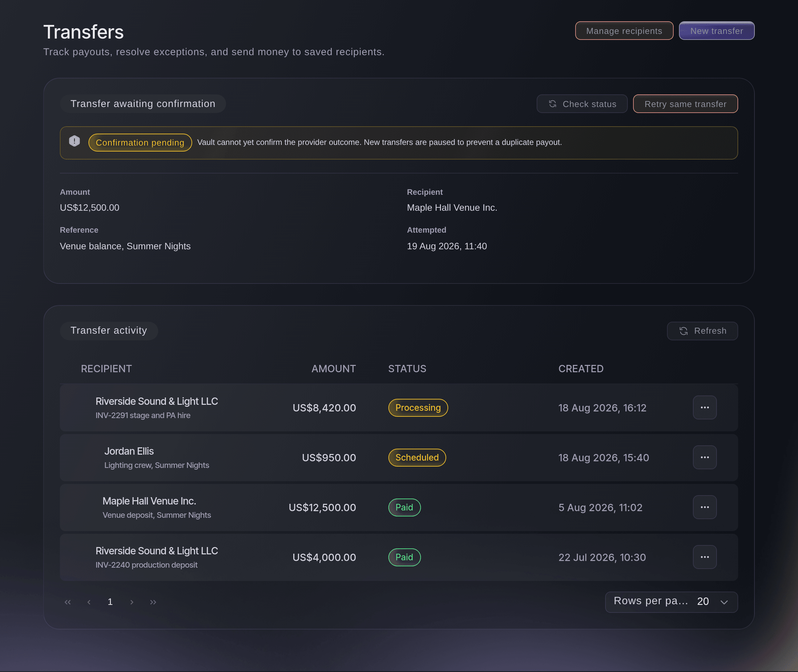This screenshot has height=672, width=798.
Task: Select Riverside Sound & Light INV-2291 row
Action: point(399,407)
